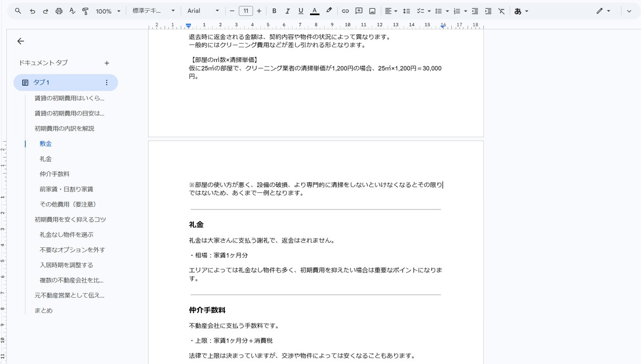641x364 pixels.
Task: Go to 複数の不動産会社を比… heading
Action: 71,280
